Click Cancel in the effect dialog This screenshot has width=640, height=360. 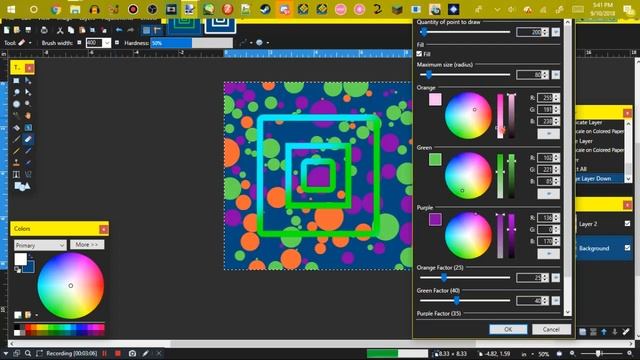pos(551,329)
